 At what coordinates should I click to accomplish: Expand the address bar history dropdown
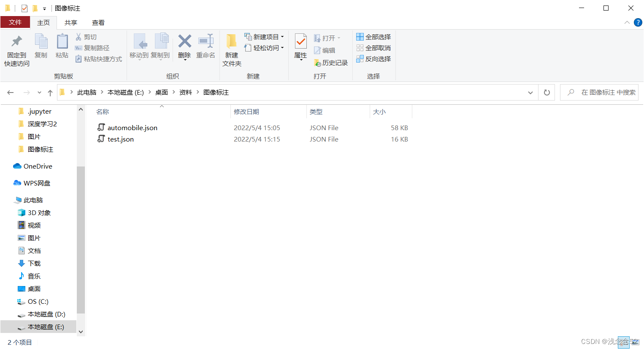(530, 93)
